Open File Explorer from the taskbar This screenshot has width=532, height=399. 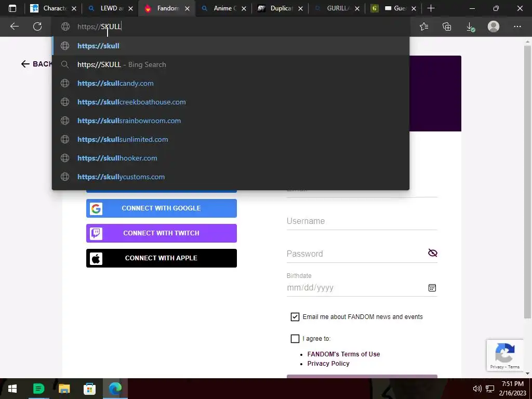tap(64, 389)
